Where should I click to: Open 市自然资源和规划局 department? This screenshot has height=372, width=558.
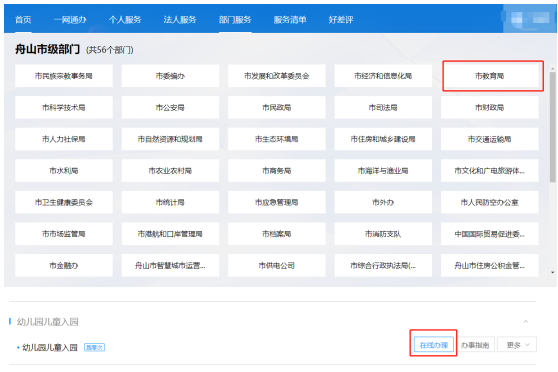click(170, 139)
